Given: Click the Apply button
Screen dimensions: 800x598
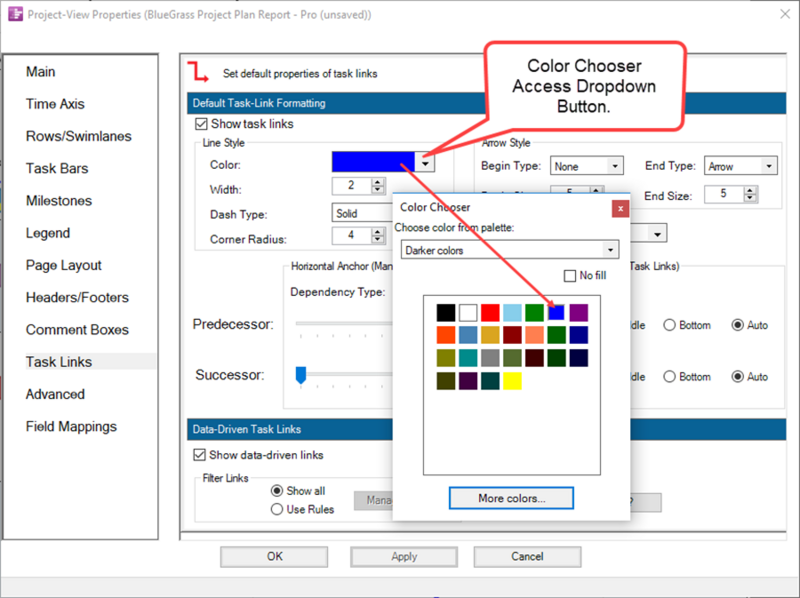Looking at the screenshot, I should (404, 557).
